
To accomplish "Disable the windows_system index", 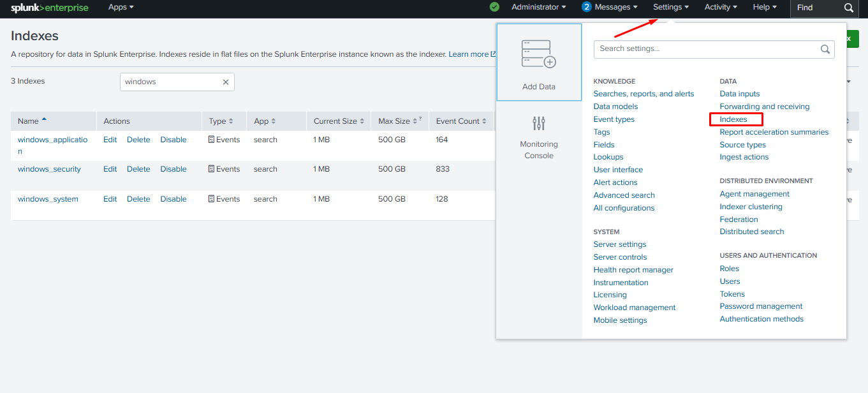I will (x=173, y=198).
